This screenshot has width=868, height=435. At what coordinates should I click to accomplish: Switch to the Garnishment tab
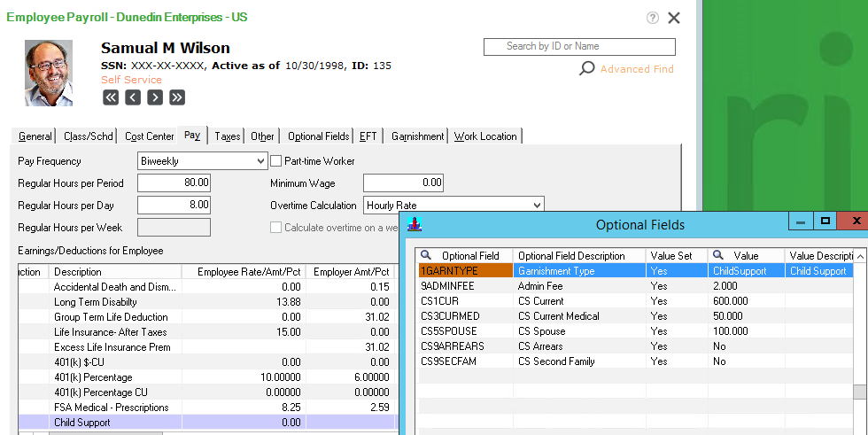click(417, 136)
